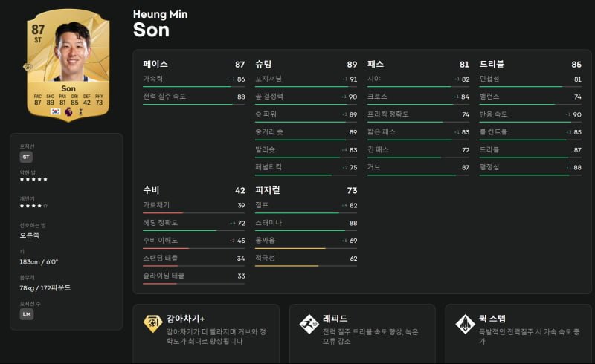Click the Heung Min Son name heading
This screenshot has width=595, height=364.
(x=160, y=25)
